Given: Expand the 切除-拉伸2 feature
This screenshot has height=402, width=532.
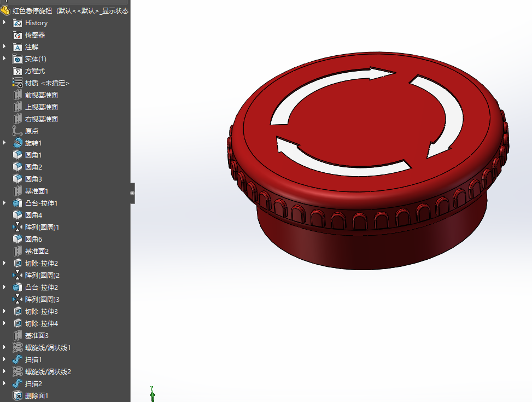Looking at the screenshot, I should tap(4, 263).
